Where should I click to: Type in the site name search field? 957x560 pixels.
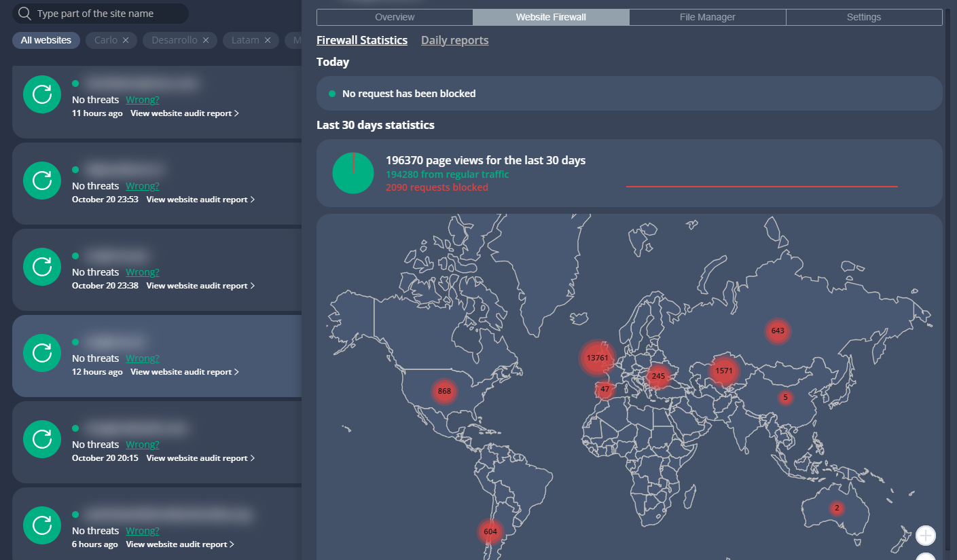pyautogui.click(x=109, y=14)
